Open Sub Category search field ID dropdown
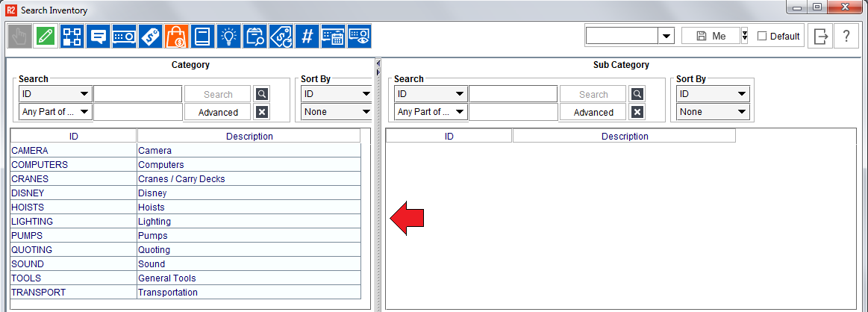 (x=431, y=94)
